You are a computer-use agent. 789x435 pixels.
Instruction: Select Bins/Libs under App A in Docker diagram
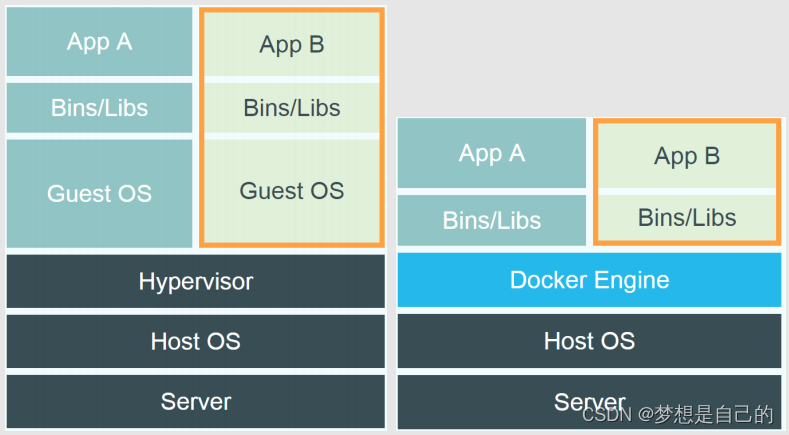(x=492, y=221)
